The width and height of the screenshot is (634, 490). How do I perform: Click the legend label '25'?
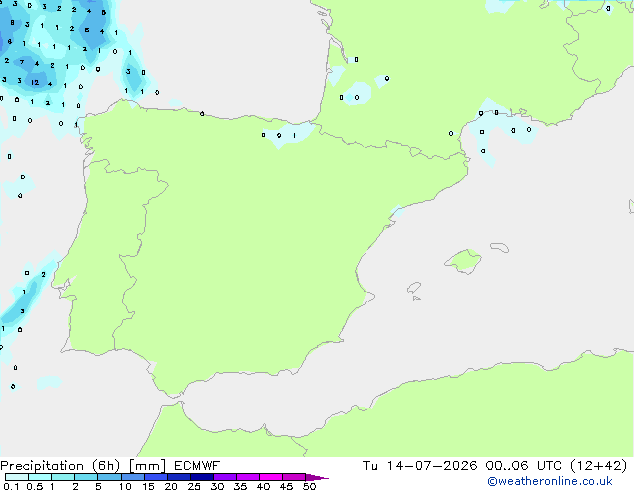coord(194,486)
